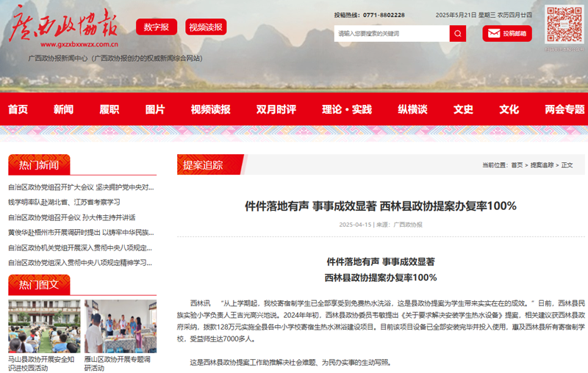Click the website URL www.gxzxbxxwzx.com.cn

tap(79, 45)
